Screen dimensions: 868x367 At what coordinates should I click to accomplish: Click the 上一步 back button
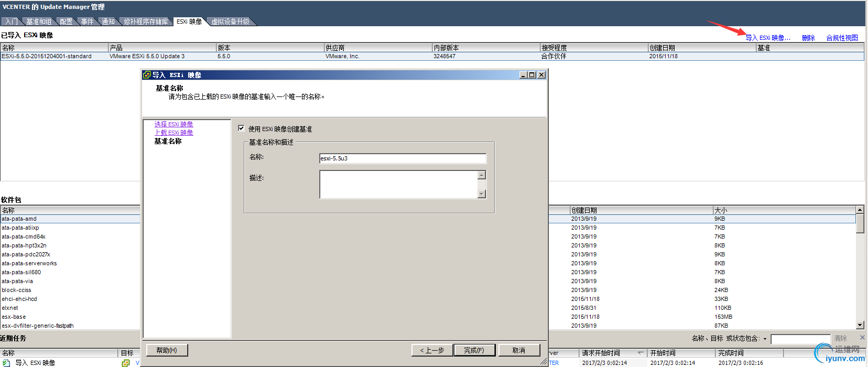tap(432, 350)
